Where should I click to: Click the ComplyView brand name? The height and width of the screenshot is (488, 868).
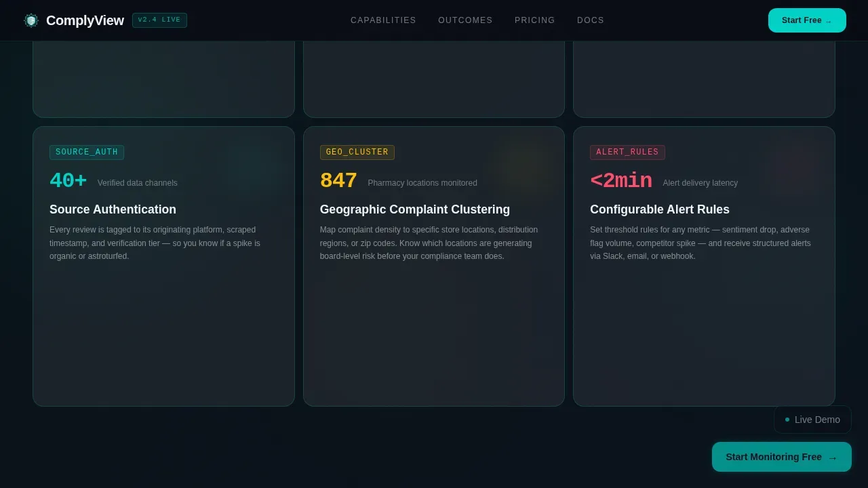85,20
